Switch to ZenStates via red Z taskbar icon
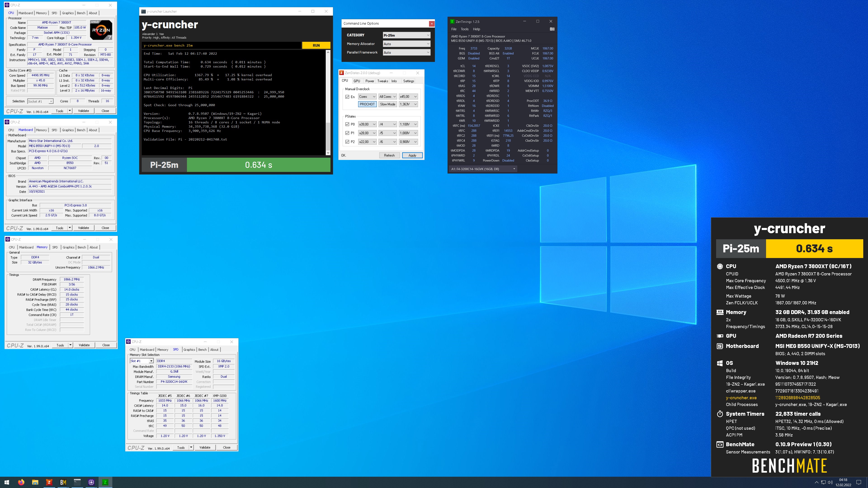868x488 pixels. (x=49, y=482)
